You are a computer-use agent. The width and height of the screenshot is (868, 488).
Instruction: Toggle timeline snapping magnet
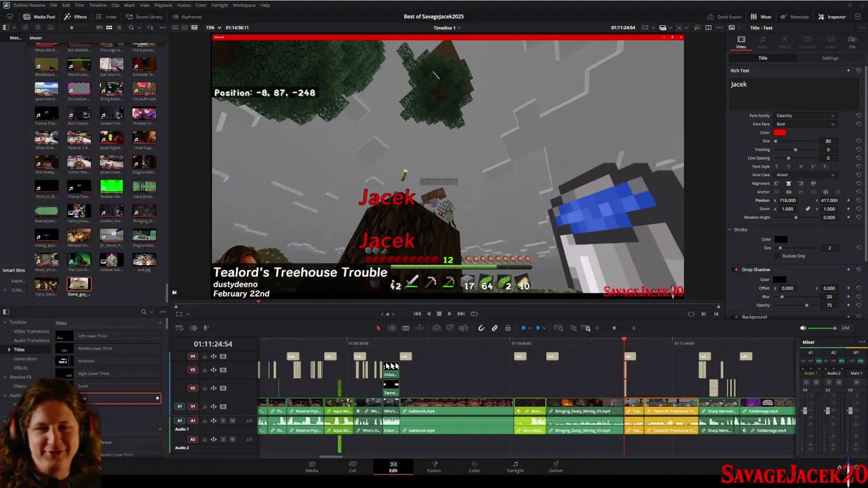point(481,328)
